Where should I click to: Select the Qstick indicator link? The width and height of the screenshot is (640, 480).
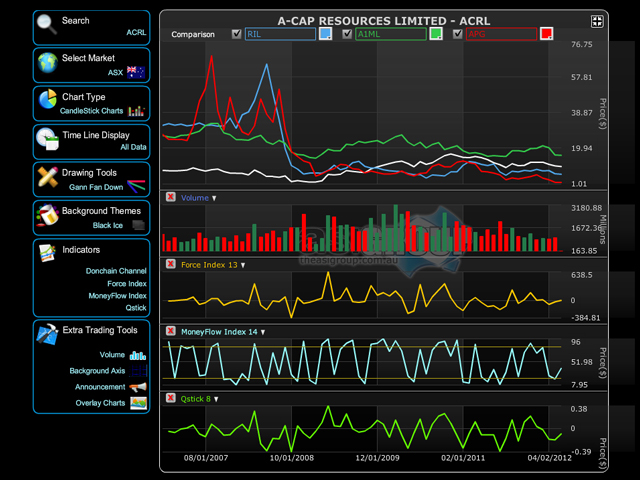(136, 307)
